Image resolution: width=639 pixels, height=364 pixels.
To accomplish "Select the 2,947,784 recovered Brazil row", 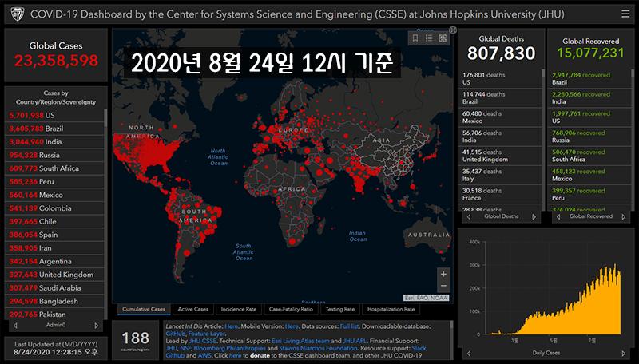I will point(589,78).
